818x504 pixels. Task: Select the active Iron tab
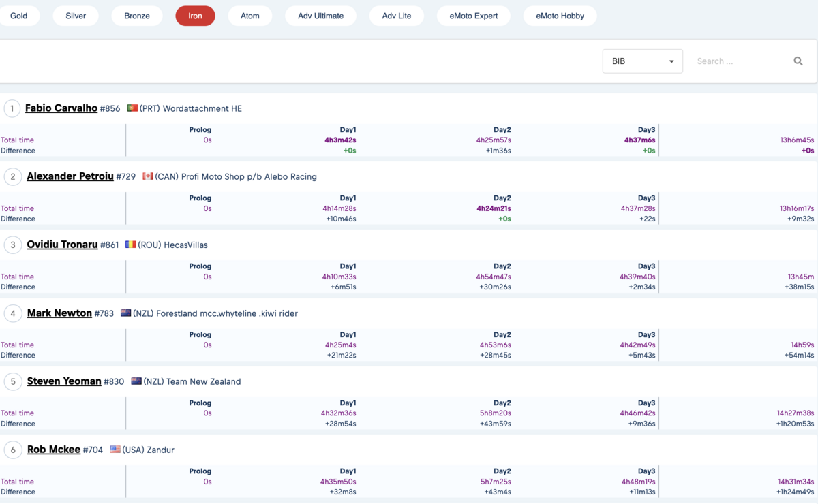click(195, 16)
